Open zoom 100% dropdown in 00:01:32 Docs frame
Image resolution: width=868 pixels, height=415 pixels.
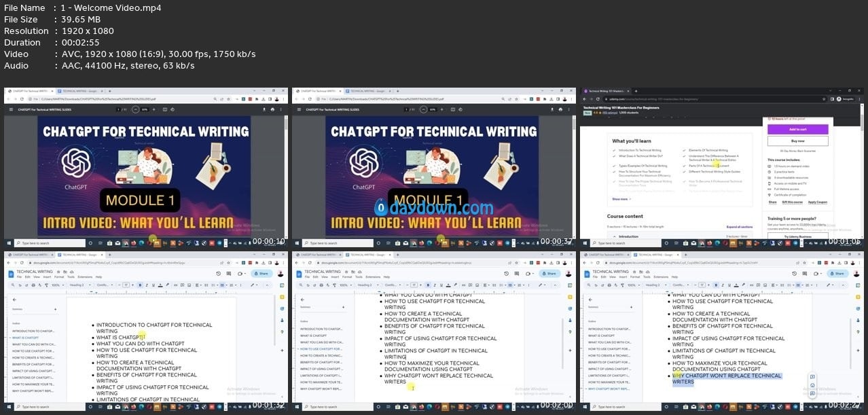(x=57, y=285)
